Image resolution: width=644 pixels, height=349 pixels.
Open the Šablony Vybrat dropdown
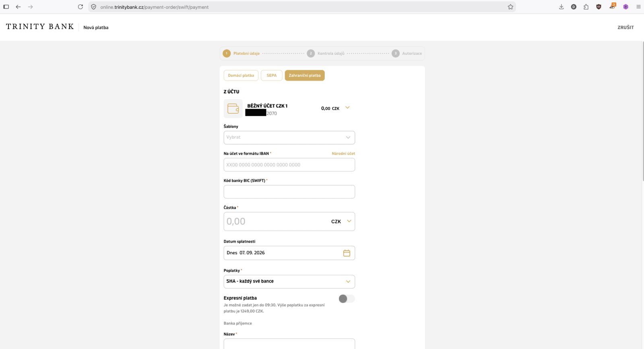pos(289,137)
